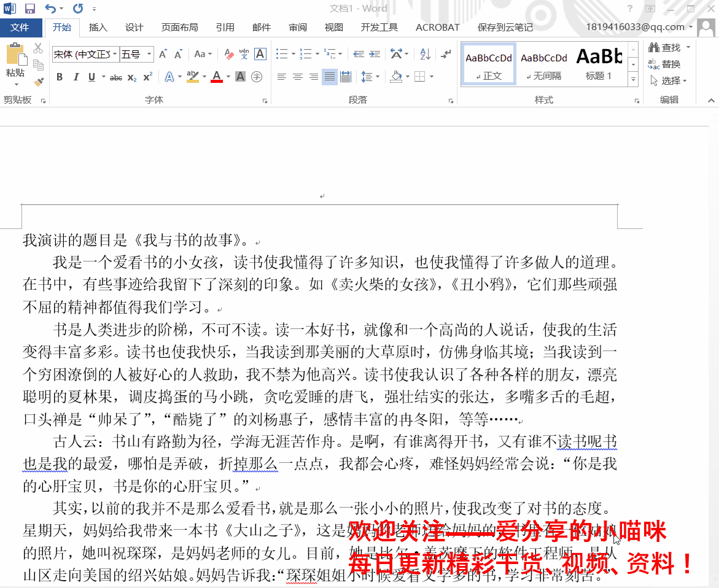This screenshot has width=719, height=588.
Task: Select the Format Painter brush
Action: pyautogui.click(x=39, y=82)
